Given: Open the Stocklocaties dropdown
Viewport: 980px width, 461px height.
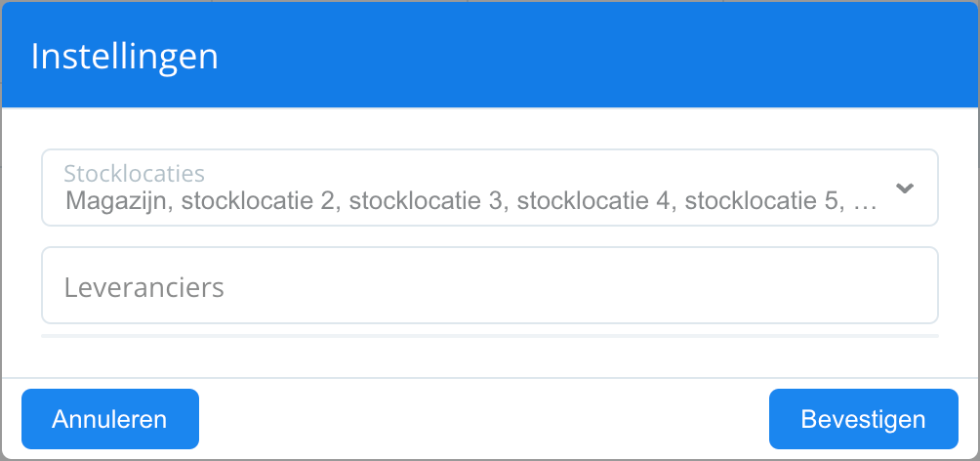Looking at the screenshot, I should pos(490,187).
